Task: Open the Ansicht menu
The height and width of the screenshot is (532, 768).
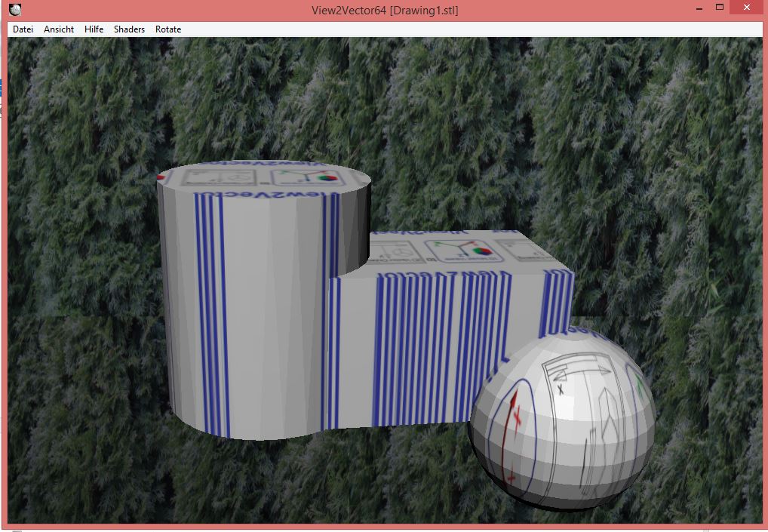Action: pos(59,29)
